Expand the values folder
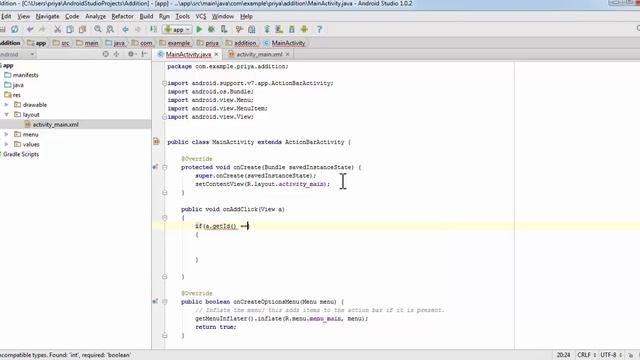The height and width of the screenshot is (360, 640). click(x=7, y=144)
